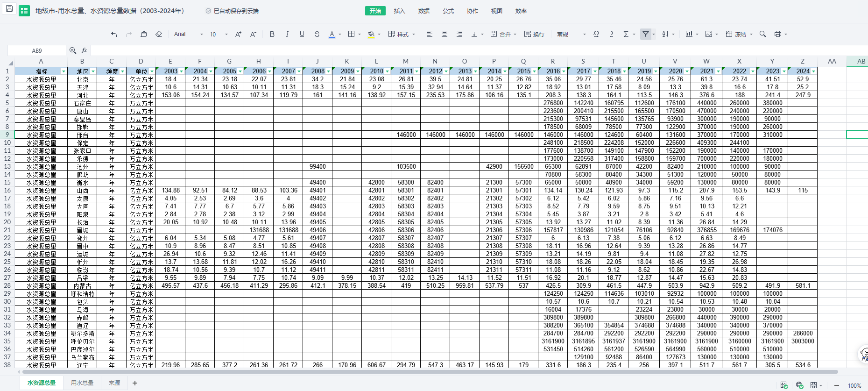The image size is (868, 391).
Task: Toggle the filter funnel
Action: [x=645, y=34]
